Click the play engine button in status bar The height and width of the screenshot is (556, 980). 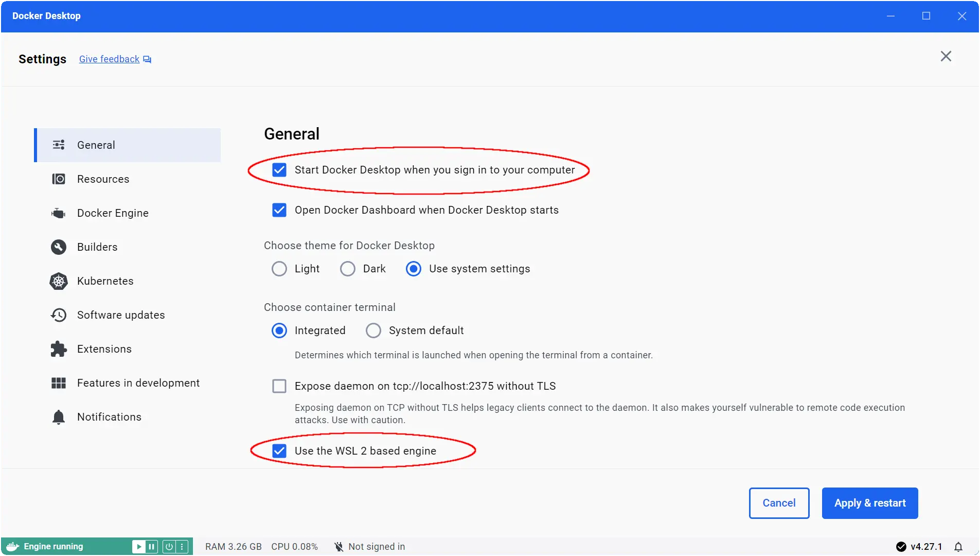139,546
